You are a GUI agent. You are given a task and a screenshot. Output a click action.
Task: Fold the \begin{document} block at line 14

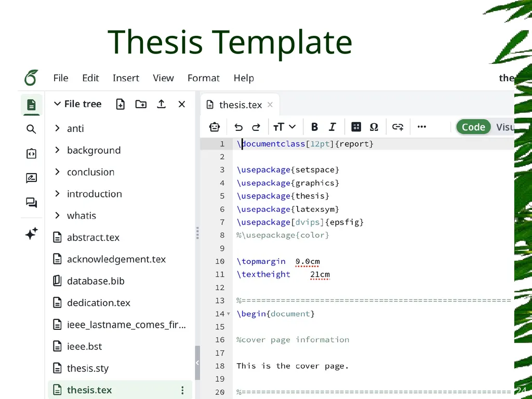point(229,313)
